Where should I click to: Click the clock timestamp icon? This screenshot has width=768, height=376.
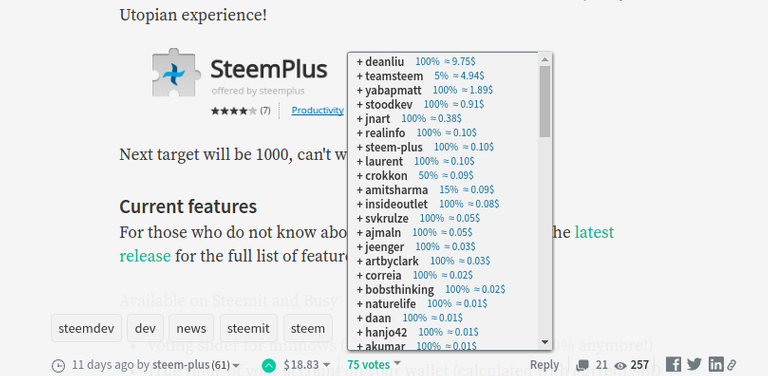(x=58, y=365)
